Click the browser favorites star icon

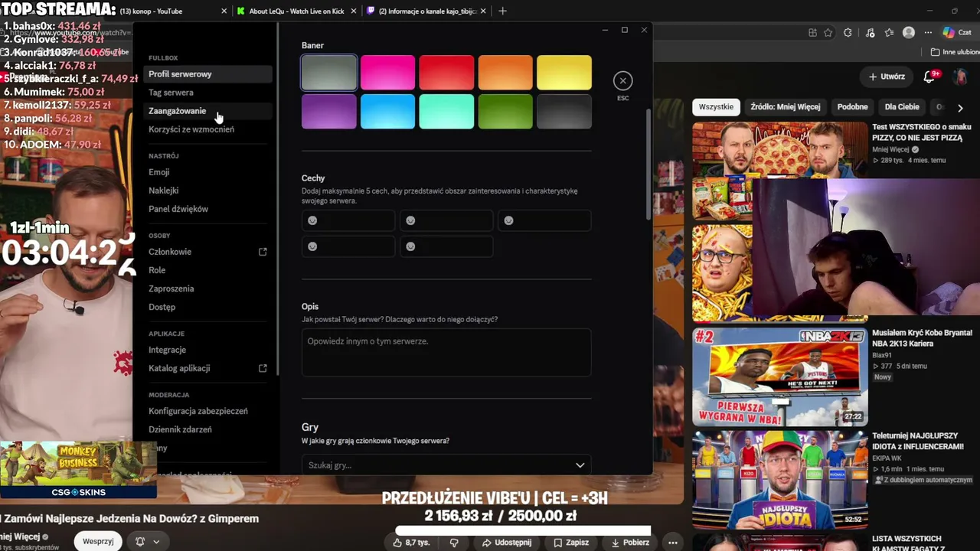(x=828, y=33)
